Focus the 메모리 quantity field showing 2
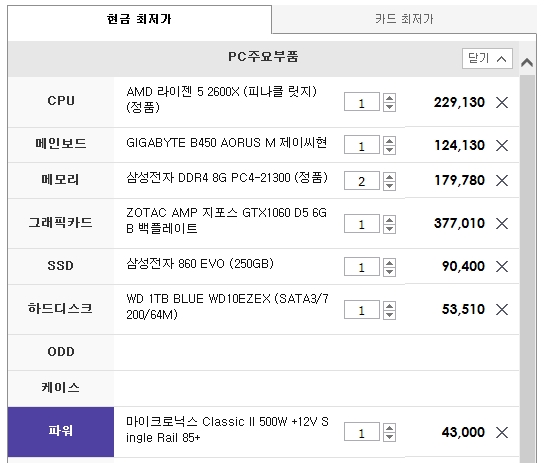This screenshot has height=463, width=544. click(362, 181)
